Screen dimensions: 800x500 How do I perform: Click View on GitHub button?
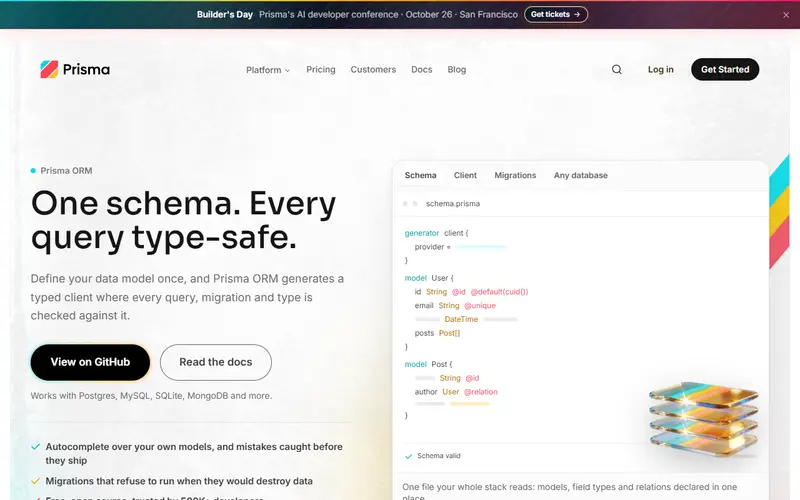tap(90, 362)
